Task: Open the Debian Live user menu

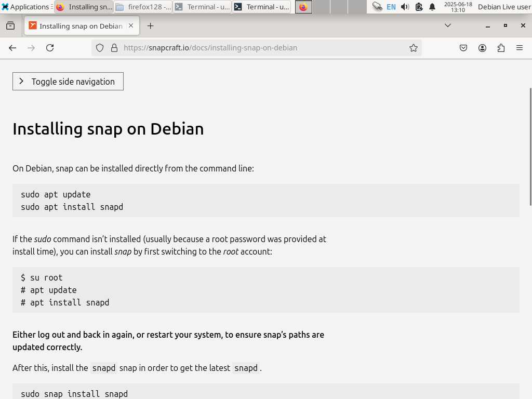Action: 504,7
